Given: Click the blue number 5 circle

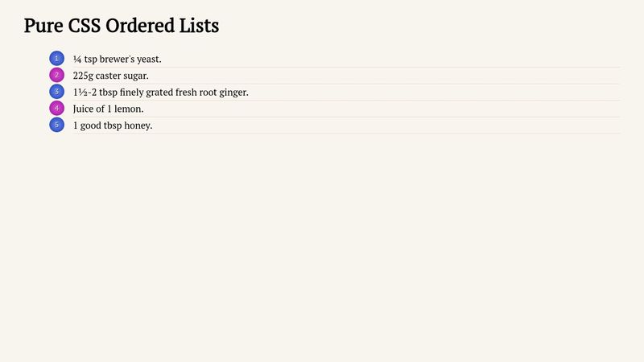Looking at the screenshot, I should pos(56,125).
